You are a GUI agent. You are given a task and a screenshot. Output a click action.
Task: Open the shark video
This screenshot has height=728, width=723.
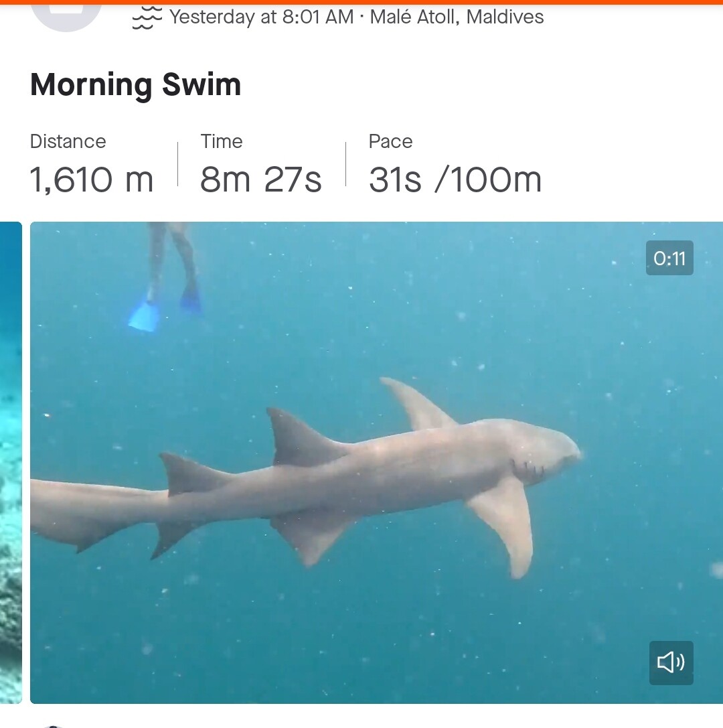[376, 462]
